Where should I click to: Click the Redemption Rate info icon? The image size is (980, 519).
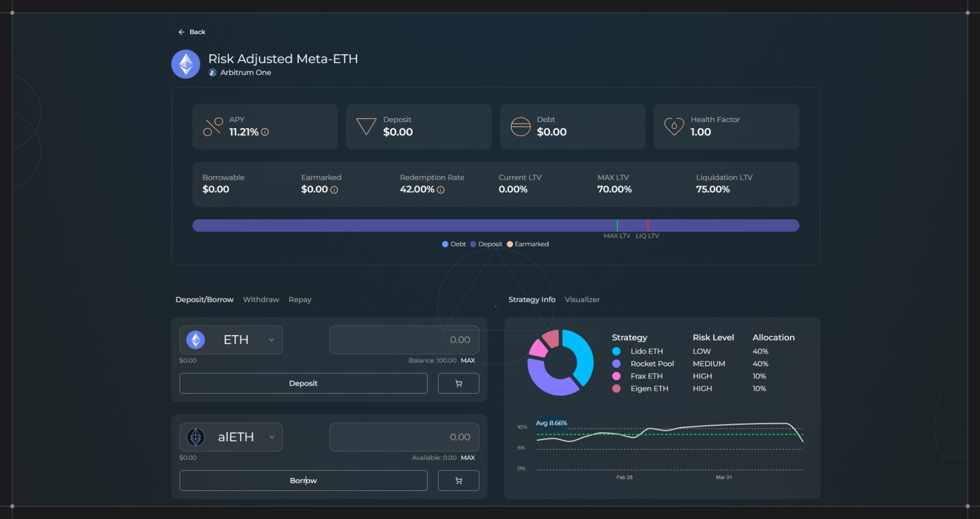[441, 190]
